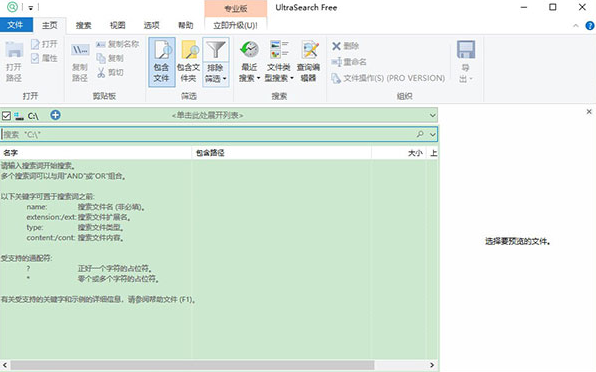Click the 文件类型搜索 icon
596x372 pixels.
click(x=279, y=49)
